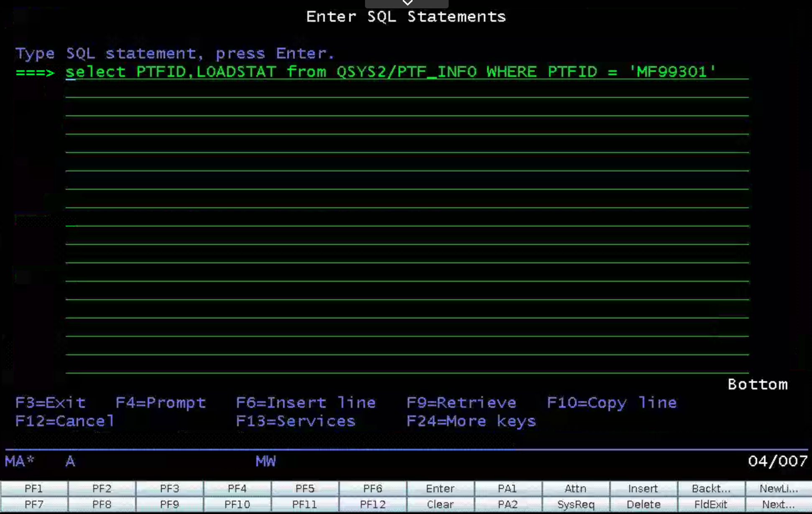The width and height of the screenshot is (812, 514).
Task: Click the PF12 keypad button
Action: pyautogui.click(x=372, y=504)
